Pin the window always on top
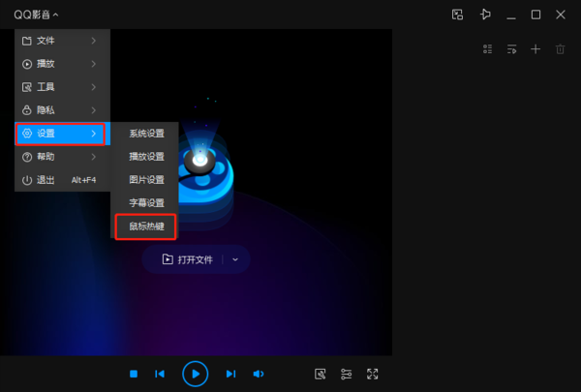The height and width of the screenshot is (392, 581). coord(485,15)
